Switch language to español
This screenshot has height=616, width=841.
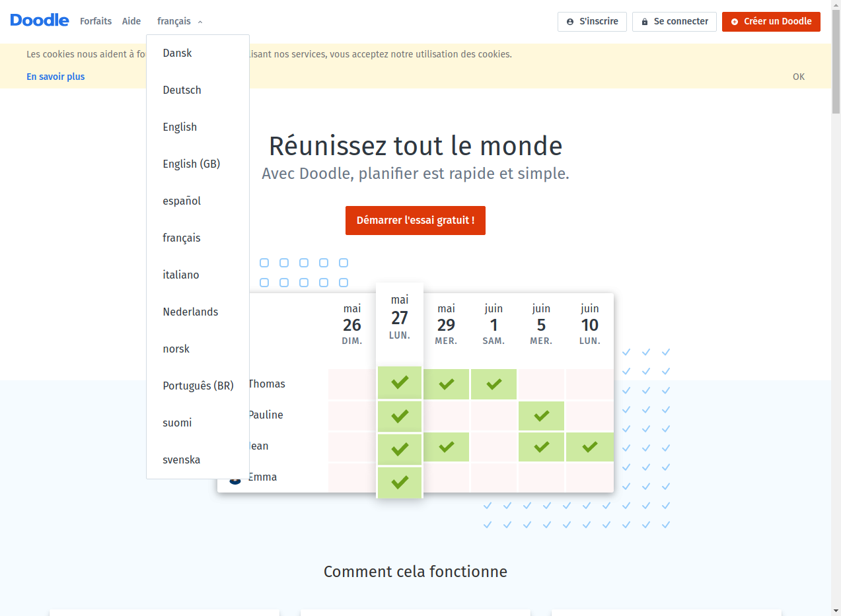pos(198,201)
